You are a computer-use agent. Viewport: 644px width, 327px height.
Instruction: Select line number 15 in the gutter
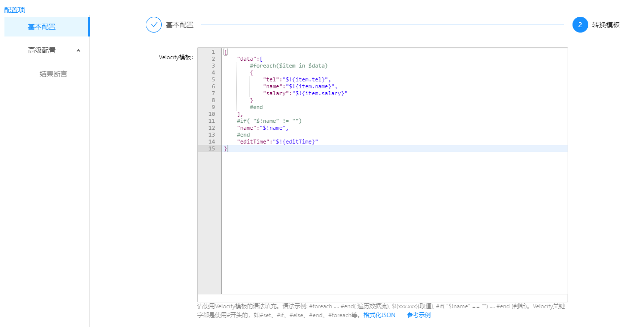tap(212, 148)
